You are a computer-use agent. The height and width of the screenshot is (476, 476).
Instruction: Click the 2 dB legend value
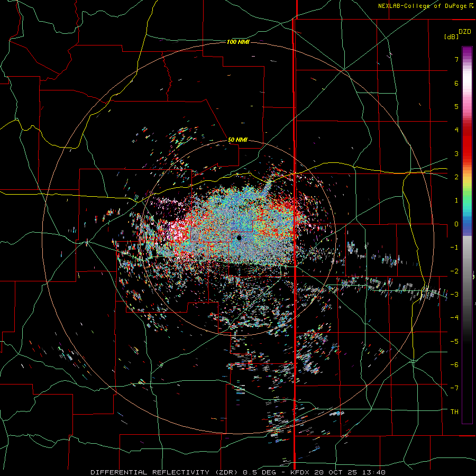click(456, 177)
